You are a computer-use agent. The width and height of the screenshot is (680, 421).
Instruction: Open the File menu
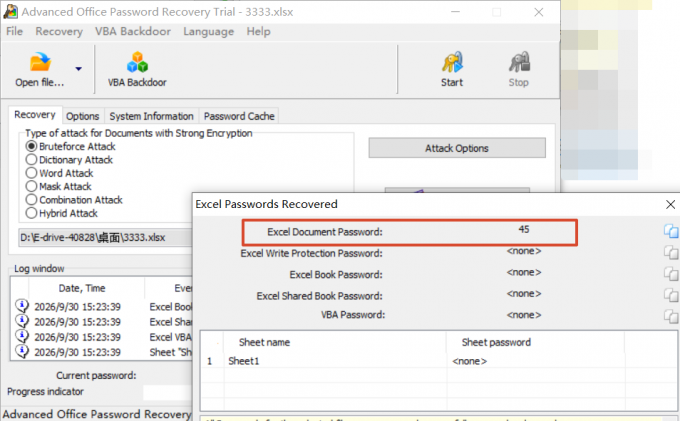tap(14, 32)
